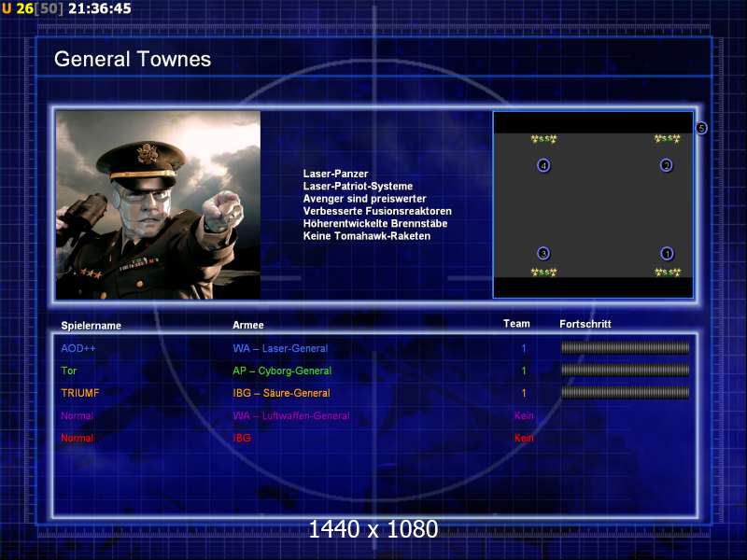Click position marker 5 beside the map
The width and height of the screenshot is (747, 560).
(x=701, y=128)
